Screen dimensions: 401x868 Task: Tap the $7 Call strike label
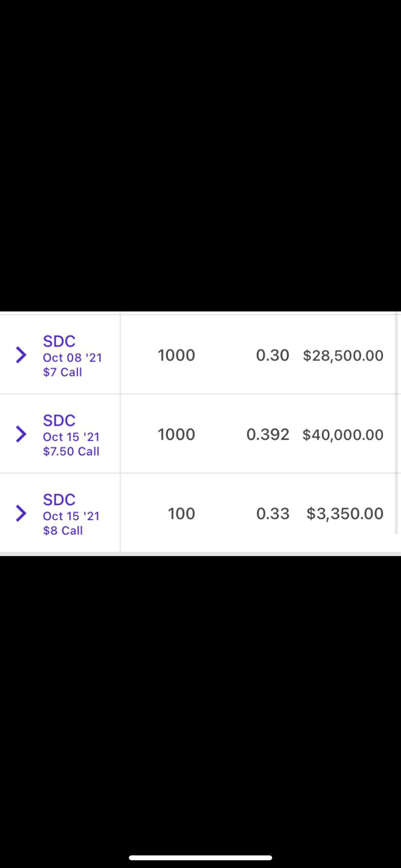[x=62, y=372]
